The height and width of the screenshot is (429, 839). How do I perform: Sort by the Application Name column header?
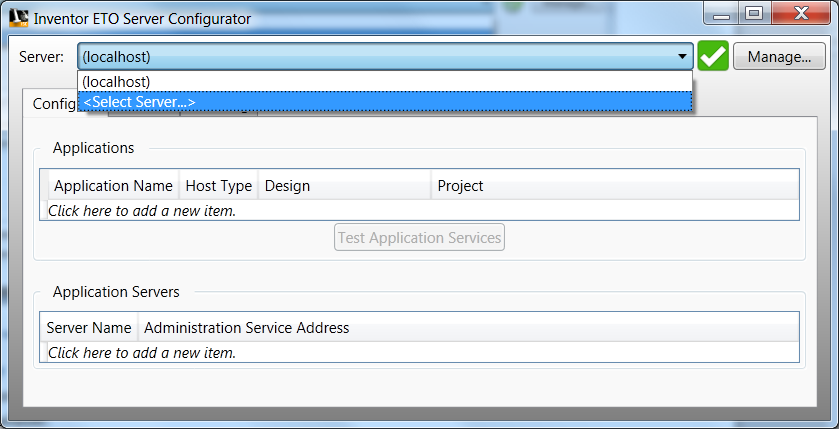113,186
